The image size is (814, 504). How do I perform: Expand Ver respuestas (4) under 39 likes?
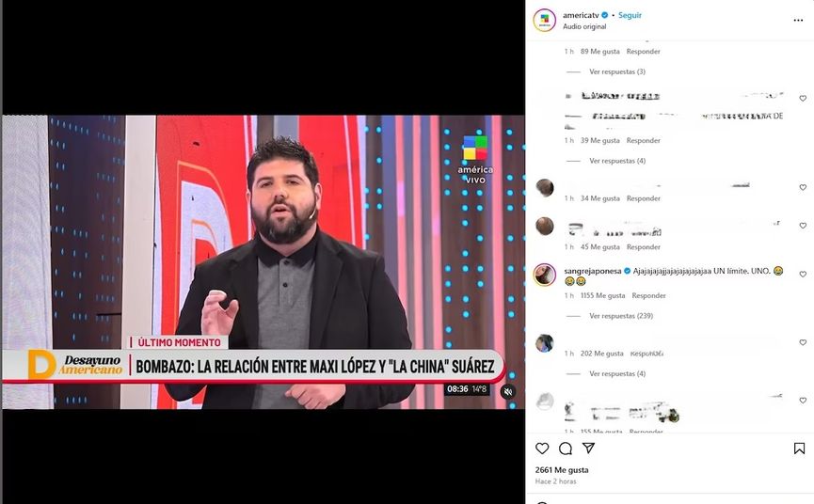pyautogui.click(x=617, y=161)
